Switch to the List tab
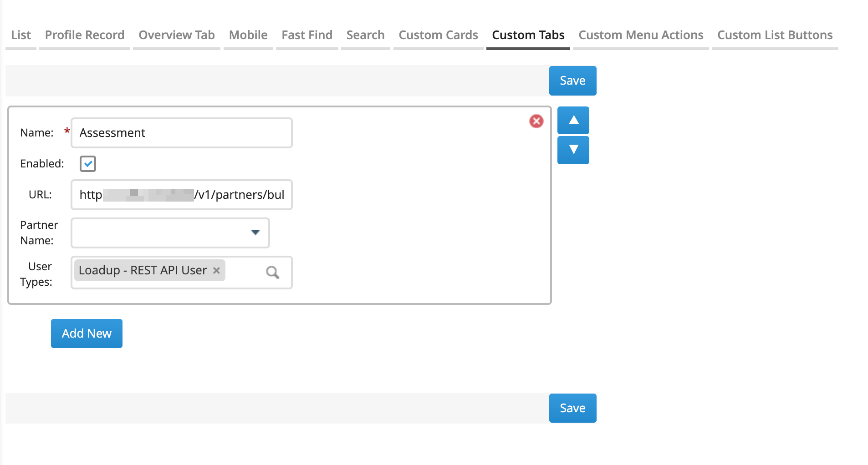This screenshot has height=465, width=868. click(21, 35)
